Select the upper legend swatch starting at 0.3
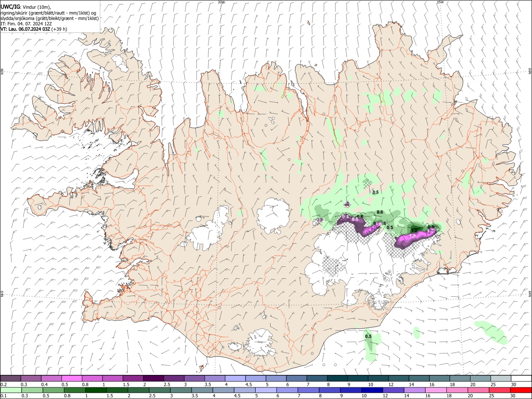 [x=31, y=378]
